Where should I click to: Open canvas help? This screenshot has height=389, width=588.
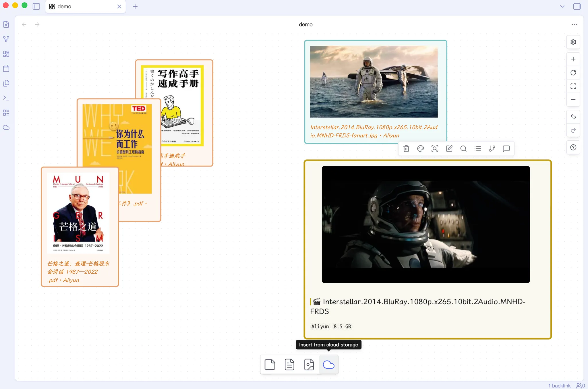point(573,148)
